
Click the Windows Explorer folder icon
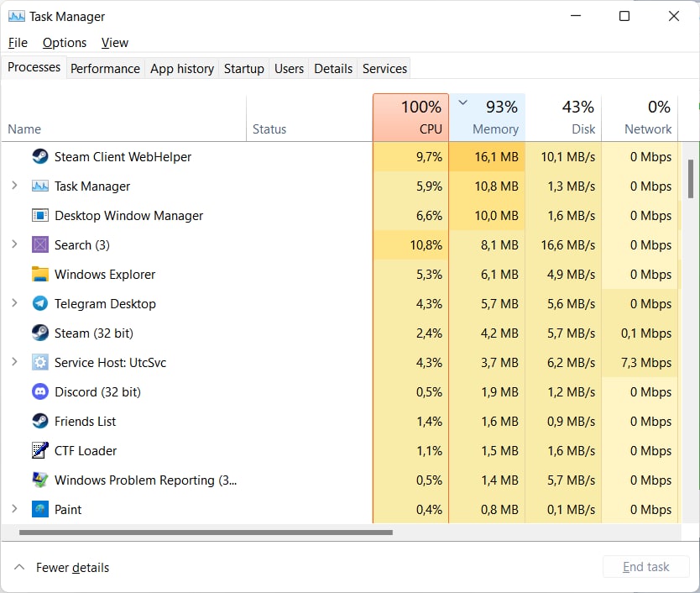click(40, 275)
